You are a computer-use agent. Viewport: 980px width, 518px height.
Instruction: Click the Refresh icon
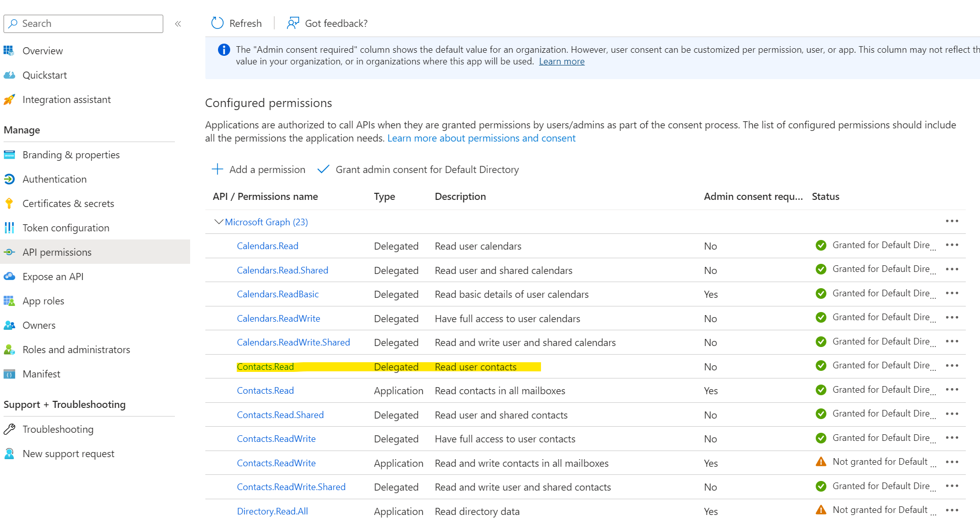217,23
